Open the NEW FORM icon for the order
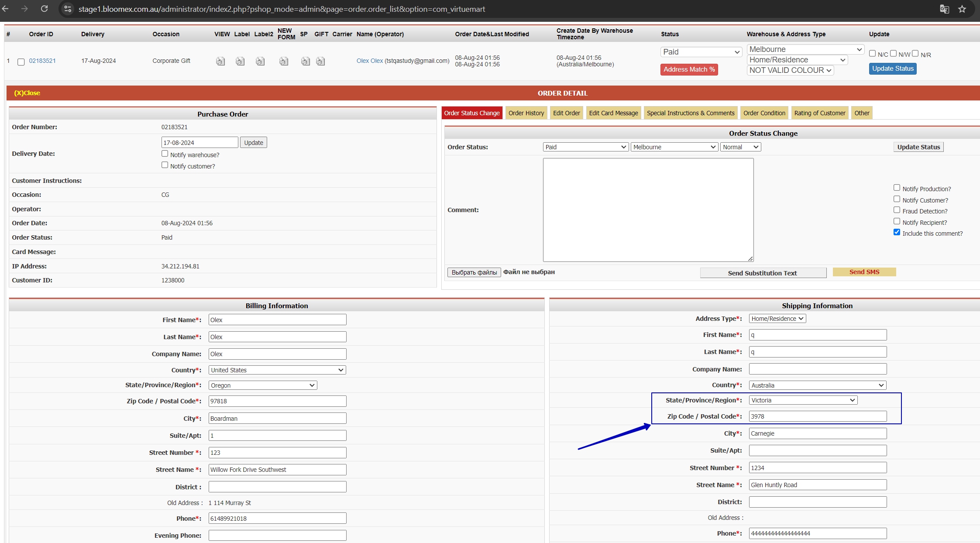 point(284,61)
